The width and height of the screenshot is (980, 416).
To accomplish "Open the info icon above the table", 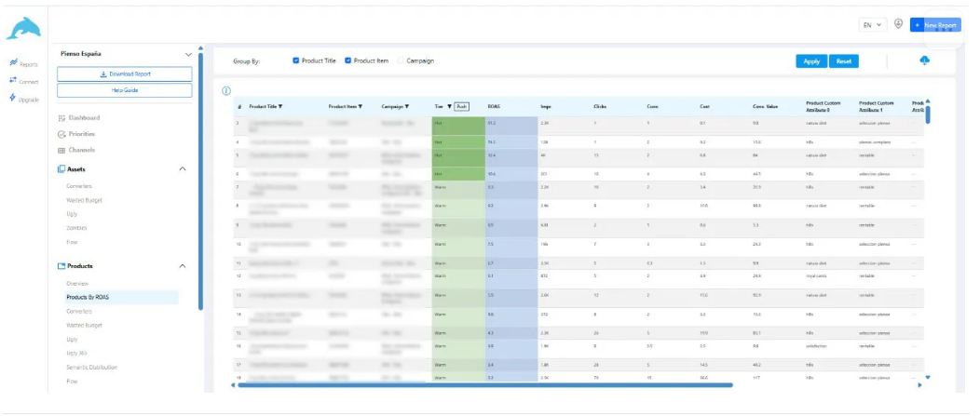I will [x=226, y=91].
